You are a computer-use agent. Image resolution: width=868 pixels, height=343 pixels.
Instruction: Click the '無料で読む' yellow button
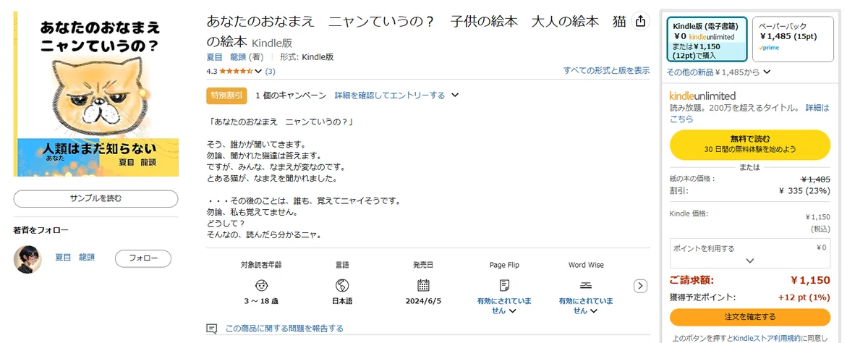[x=750, y=144]
